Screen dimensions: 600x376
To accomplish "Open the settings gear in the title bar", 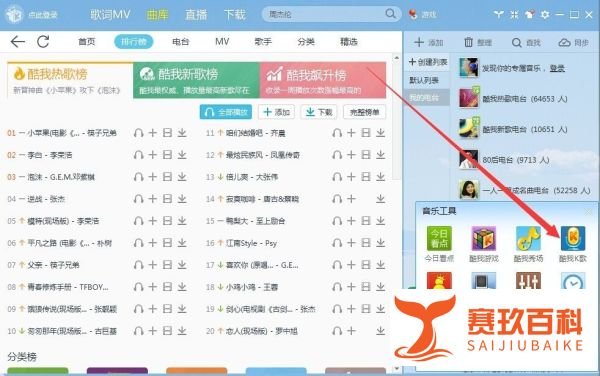I will pos(545,15).
